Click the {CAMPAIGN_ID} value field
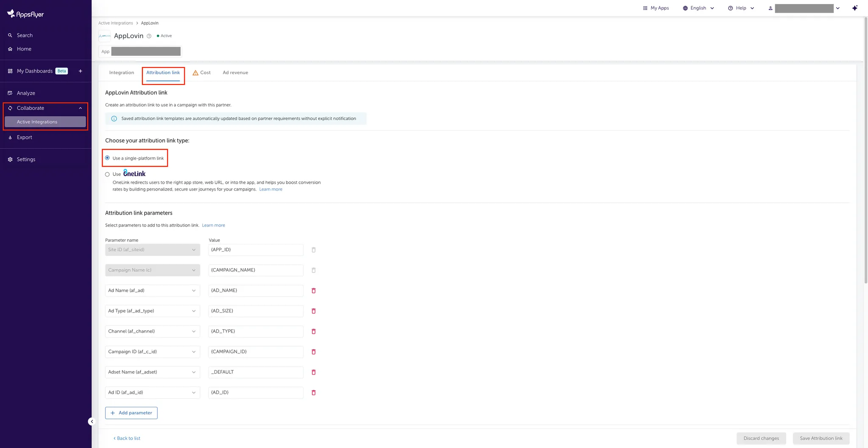Screen dimensions: 868x448 (x=256, y=351)
